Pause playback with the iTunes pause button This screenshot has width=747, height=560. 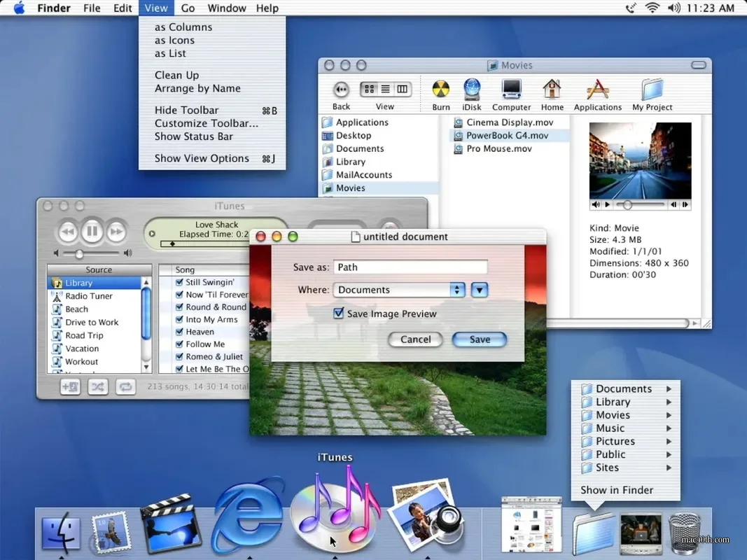coord(93,231)
